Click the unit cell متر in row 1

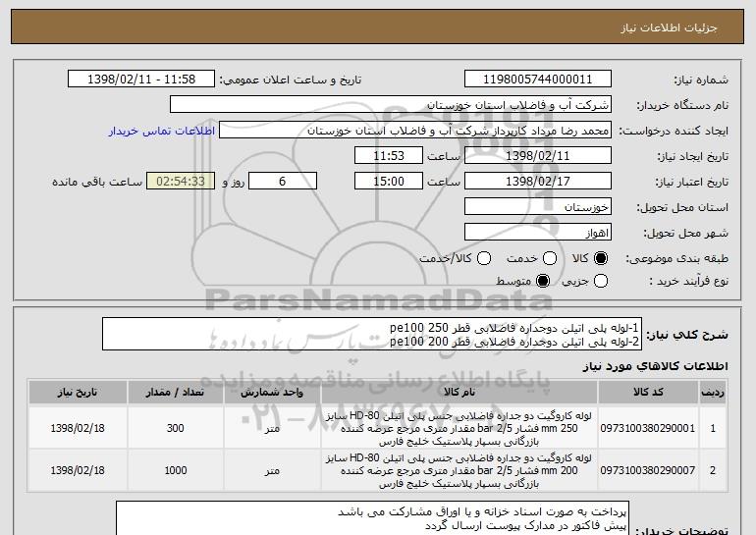point(272,428)
